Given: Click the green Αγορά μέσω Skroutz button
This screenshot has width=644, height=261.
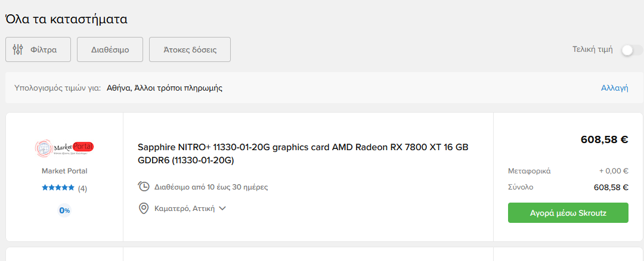Looking at the screenshot, I should click(x=568, y=213).
